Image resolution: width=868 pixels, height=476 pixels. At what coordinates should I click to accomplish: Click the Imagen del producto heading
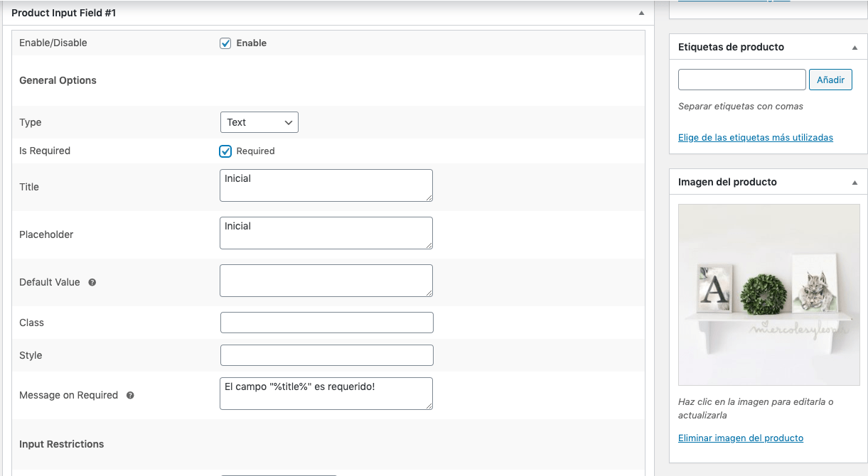727,182
